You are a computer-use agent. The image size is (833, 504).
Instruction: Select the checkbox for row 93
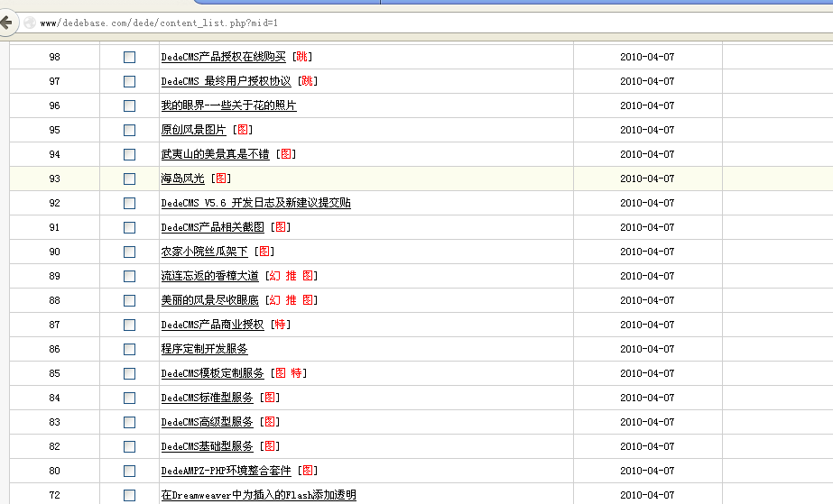(x=130, y=179)
